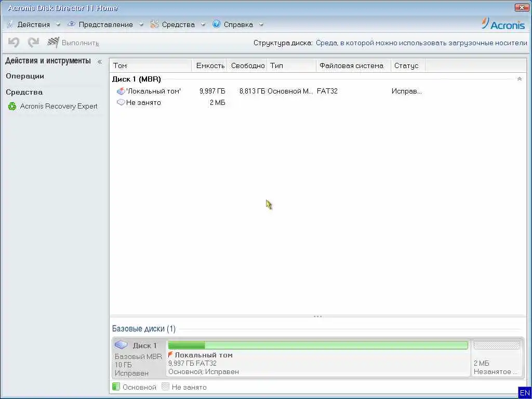Click the 2 МБ capacity cell in list
Image resolution: width=532 pixels, height=399 pixels.
click(217, 102)
